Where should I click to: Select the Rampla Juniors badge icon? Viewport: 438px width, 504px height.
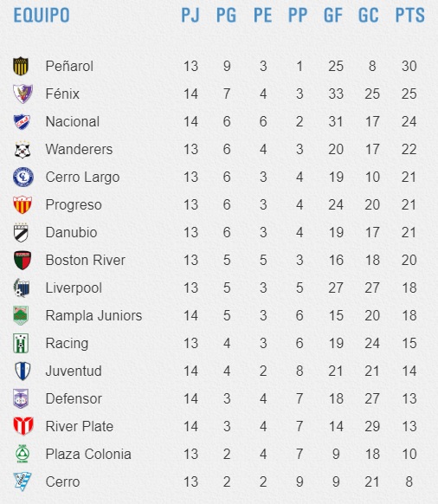click(21, 315)
